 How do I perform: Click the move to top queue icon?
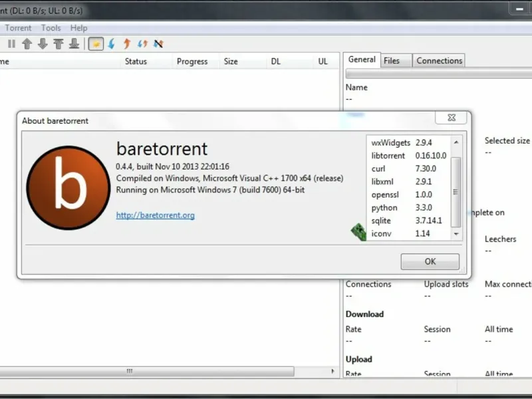59,44
